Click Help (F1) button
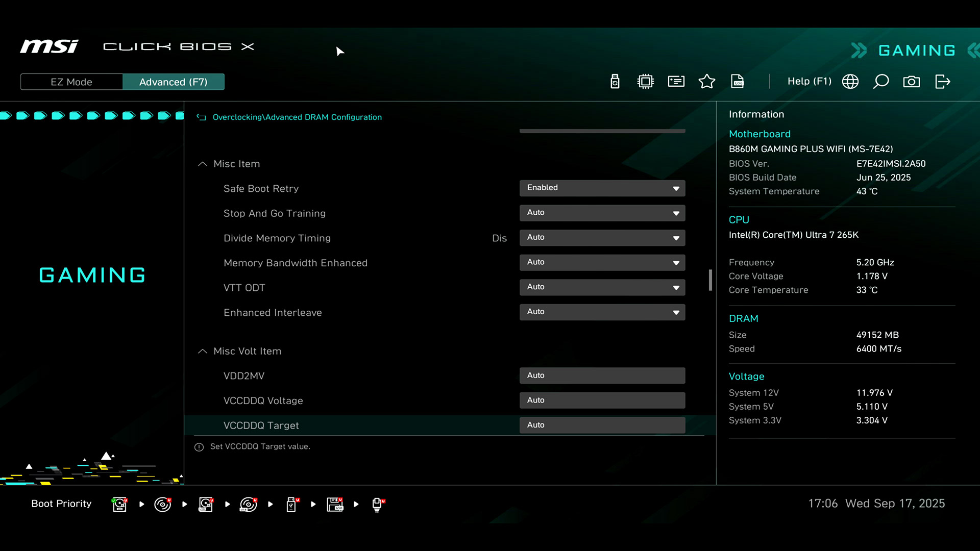This screenshot has width=980, height=551. click(809, 82)
